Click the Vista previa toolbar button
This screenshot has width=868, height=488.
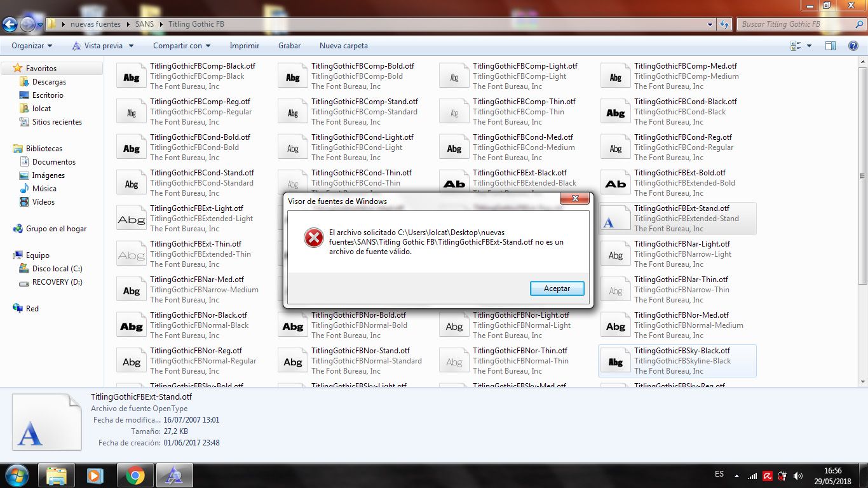coord(97,46)
